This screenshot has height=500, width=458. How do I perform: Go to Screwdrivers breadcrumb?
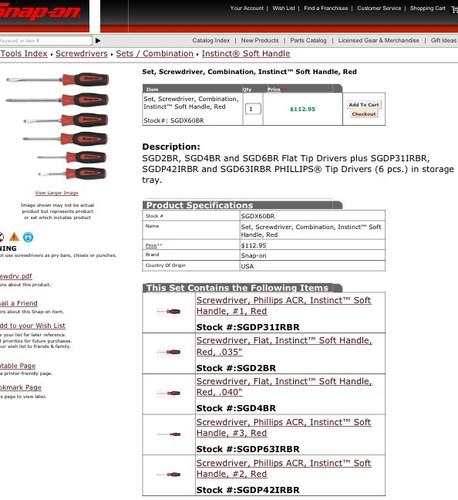click(x=81, y=54)
